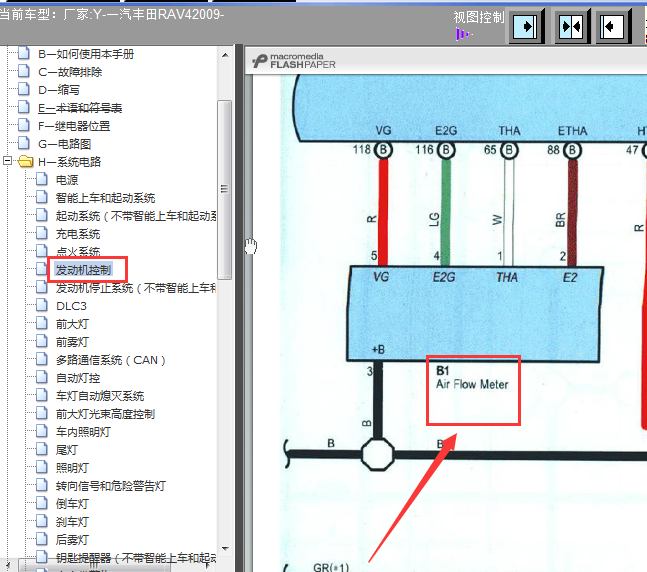Select 钥匙提醒器 entry in the tree
This screenshot has height=572, width=647.
point(136,558)
